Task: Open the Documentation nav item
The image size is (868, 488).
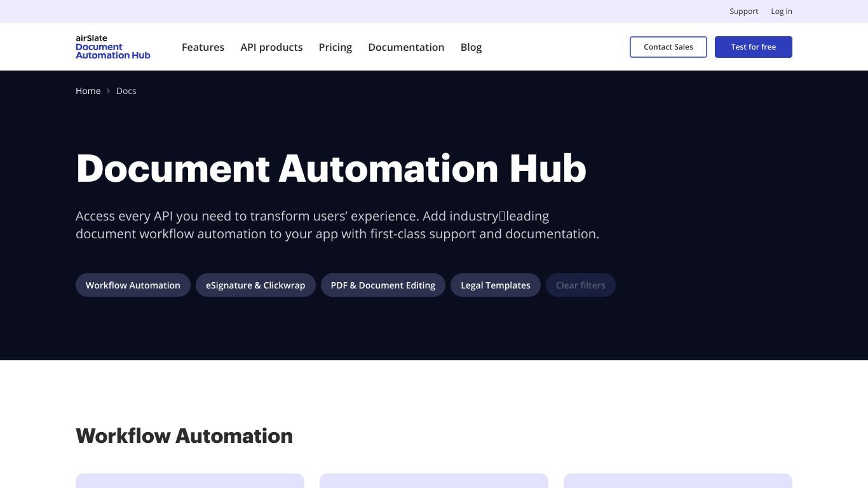Action: coord(406,47)
